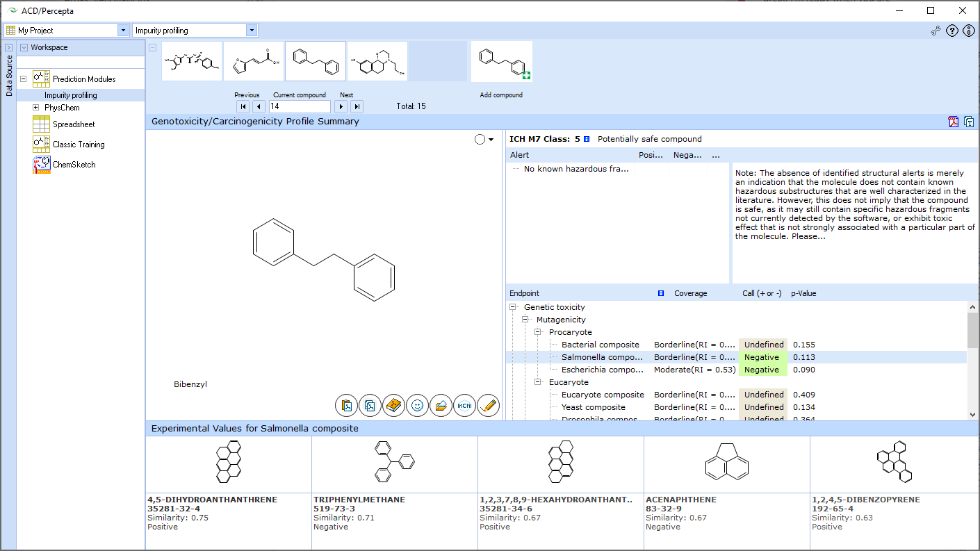This screenshot has height=551, width=980.
Task: Open the ChemSketch module
Action: 74,165
